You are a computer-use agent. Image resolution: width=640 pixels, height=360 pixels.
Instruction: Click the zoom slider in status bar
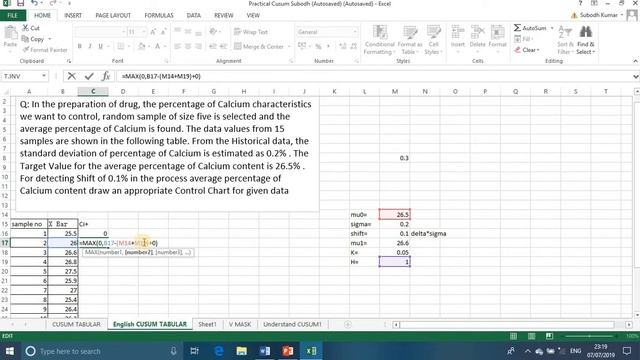[x=589, y=336]
